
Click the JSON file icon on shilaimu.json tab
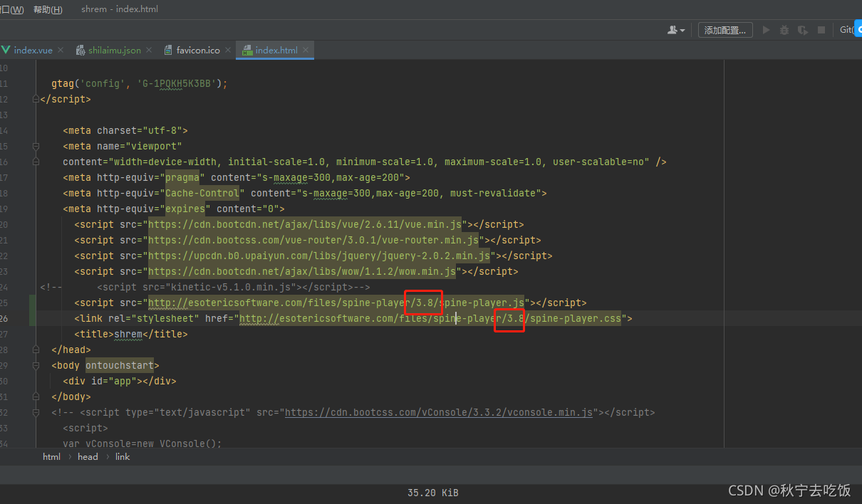click(81, 51)
